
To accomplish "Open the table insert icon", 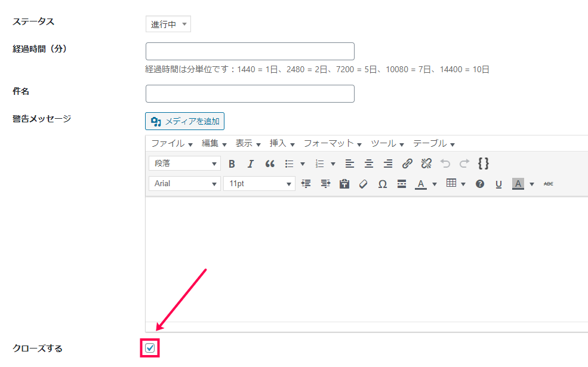I will tap(451, 183).
